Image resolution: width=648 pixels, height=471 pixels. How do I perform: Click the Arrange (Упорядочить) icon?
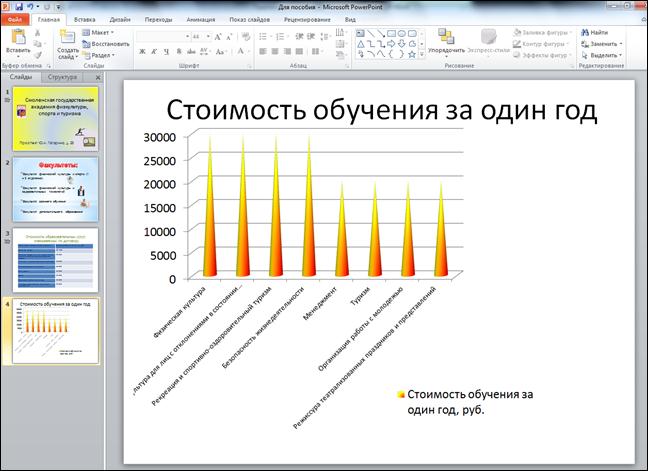[446, 37]
